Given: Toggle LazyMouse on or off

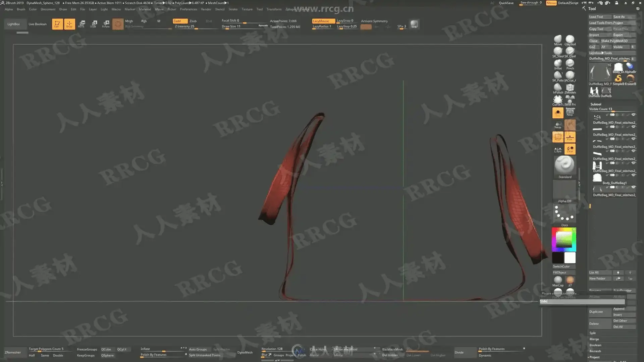Looking at the screenshot, I should (x=323, y=21).
